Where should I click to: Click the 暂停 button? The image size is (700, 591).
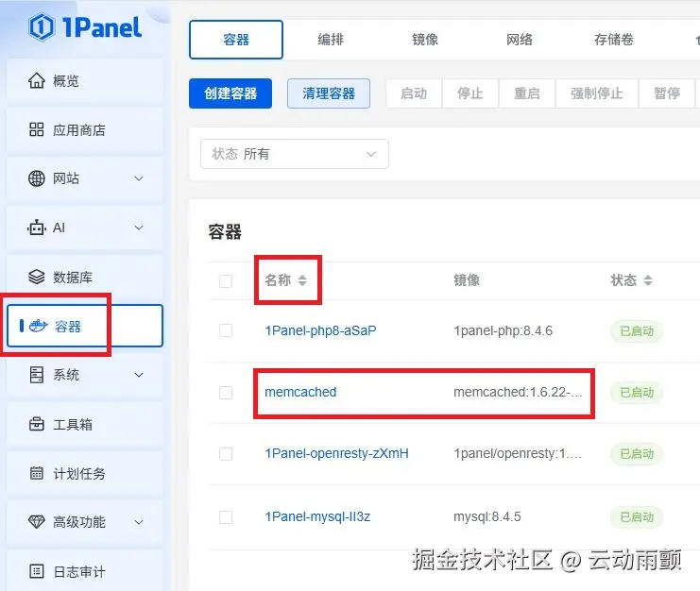coord(667,93)
